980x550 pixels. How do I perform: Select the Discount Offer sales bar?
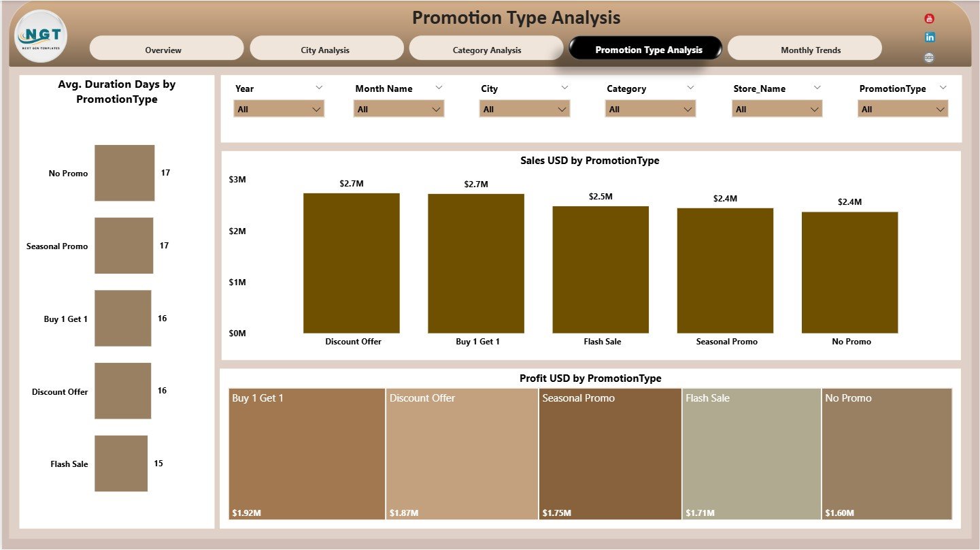(x=352, y=262)
